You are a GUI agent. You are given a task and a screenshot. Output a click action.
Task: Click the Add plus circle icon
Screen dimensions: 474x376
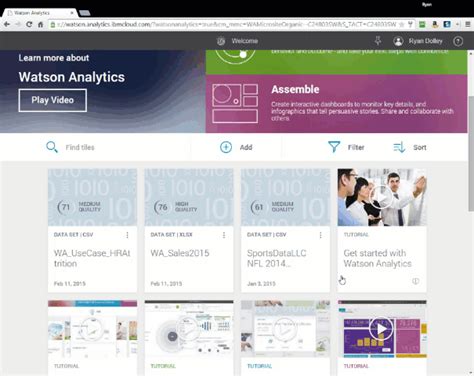pyautogui.click(x=226, y=147)
